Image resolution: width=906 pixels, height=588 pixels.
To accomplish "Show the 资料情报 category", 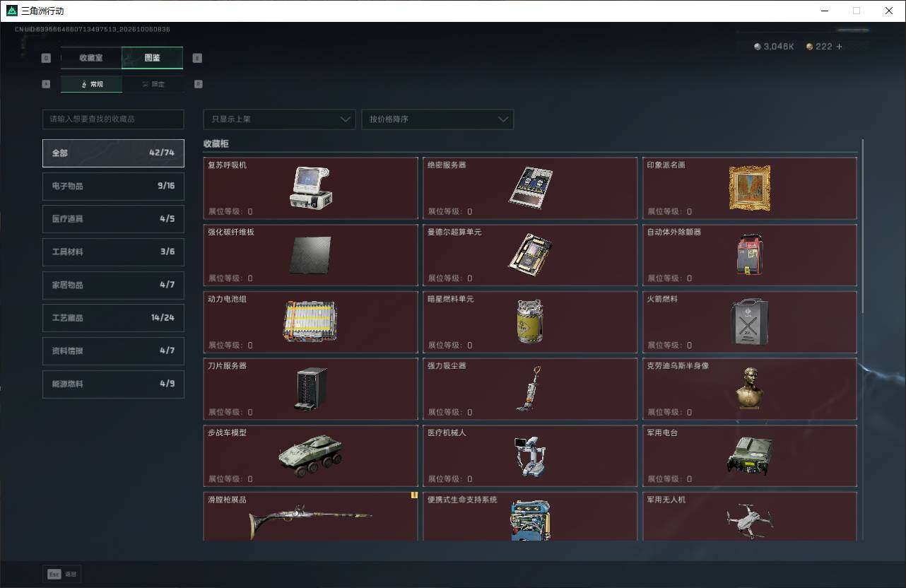I will click(x=113, y=351).
